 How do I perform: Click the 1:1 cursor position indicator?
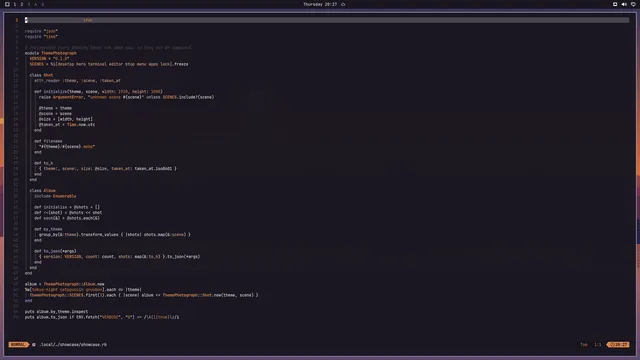[x=598, y=344]
